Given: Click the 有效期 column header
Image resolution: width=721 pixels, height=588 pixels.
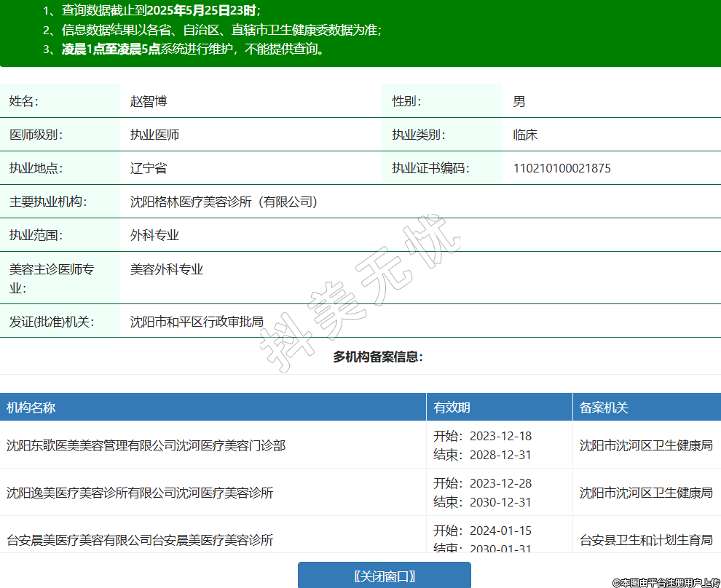Looking at the screenshot, I should [x=452, y=408].
